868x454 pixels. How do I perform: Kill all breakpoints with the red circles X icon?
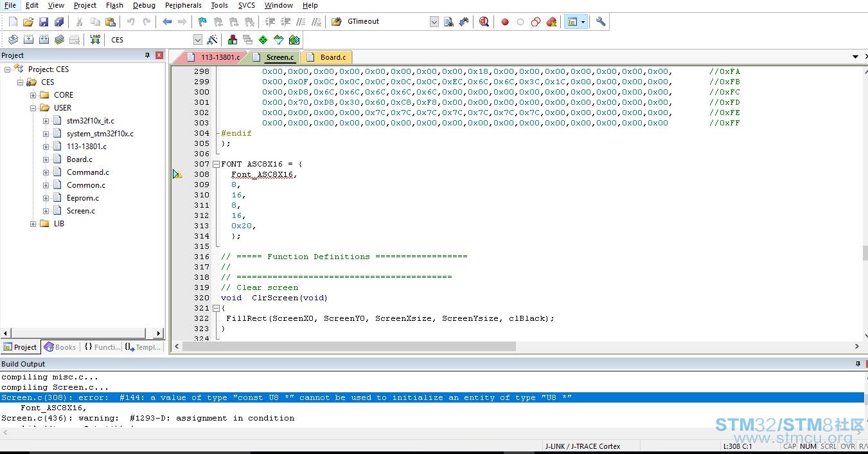pyautogui.click(x=551, y=22)
